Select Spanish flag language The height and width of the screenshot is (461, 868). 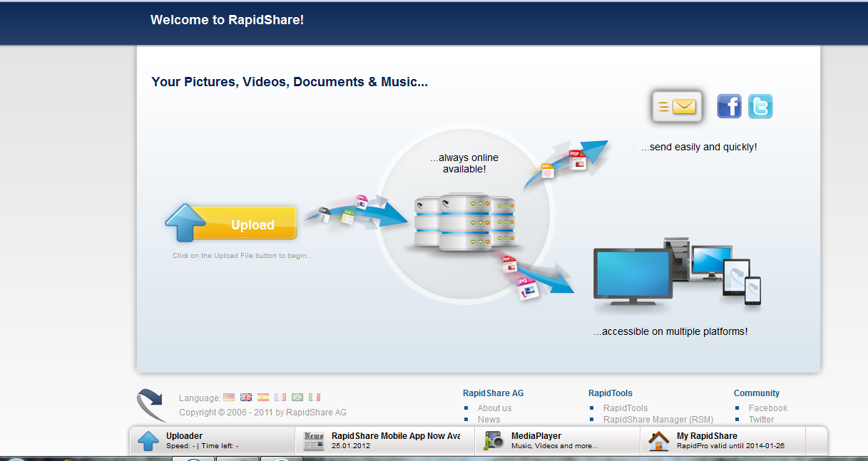[x=263, y=398]
